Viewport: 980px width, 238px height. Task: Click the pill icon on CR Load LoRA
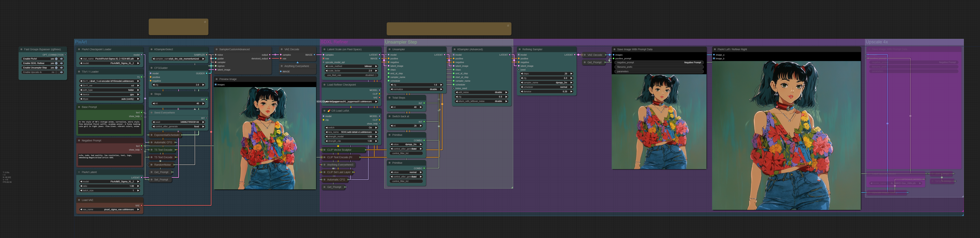(x=329, y=111)
